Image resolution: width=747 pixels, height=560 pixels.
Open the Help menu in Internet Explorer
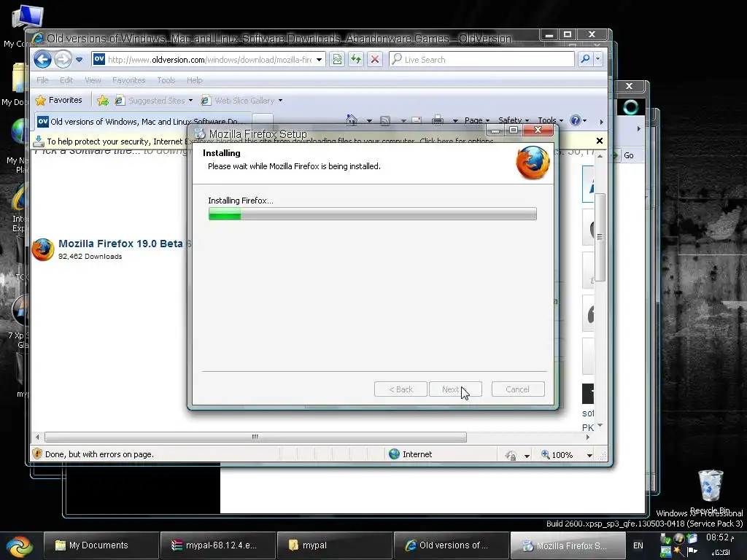(194, 80)
